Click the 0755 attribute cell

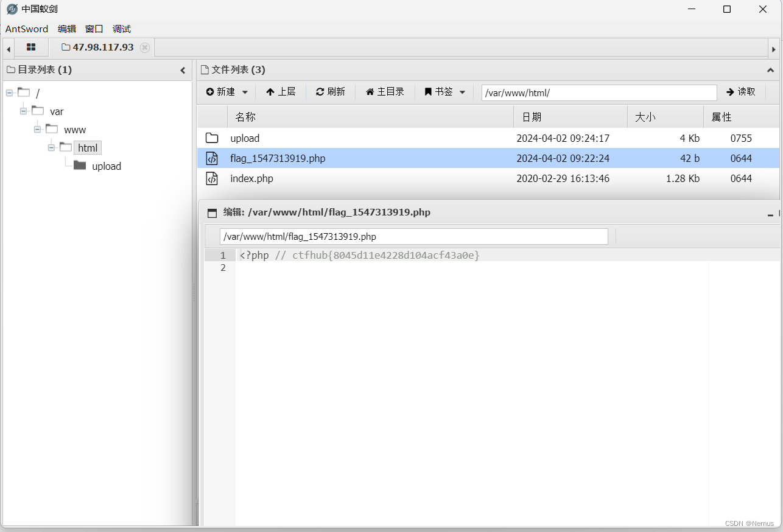pyautogui.click(x=741, y=138)
